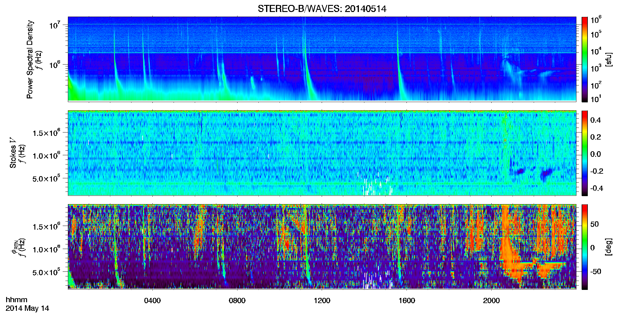Click the 1600 time axis label
Viewport: 644px width, 332px height.
(407, 301)
